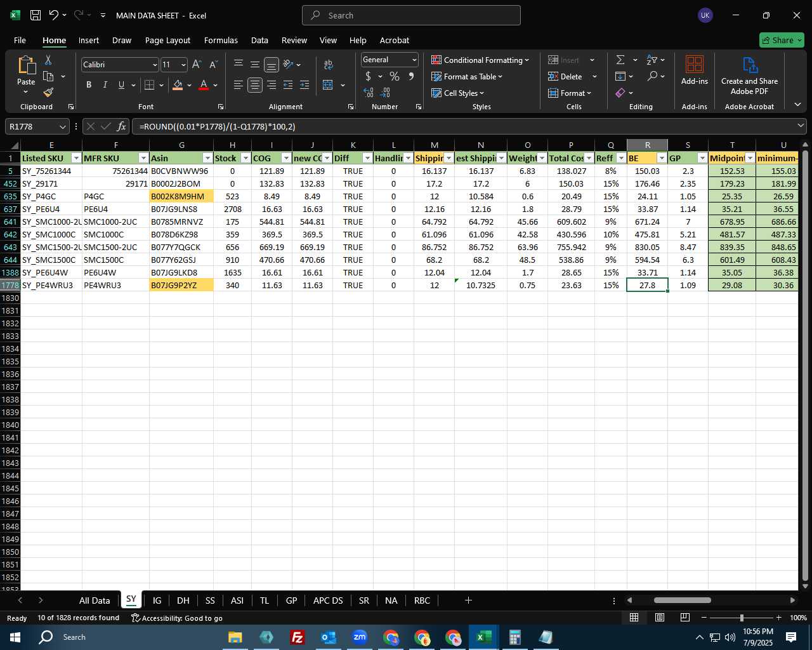Click Format as Table button

[467, 76]
